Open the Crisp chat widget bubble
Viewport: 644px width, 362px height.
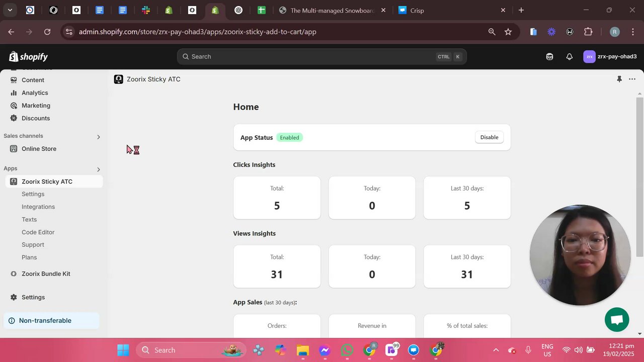[617, 320]
